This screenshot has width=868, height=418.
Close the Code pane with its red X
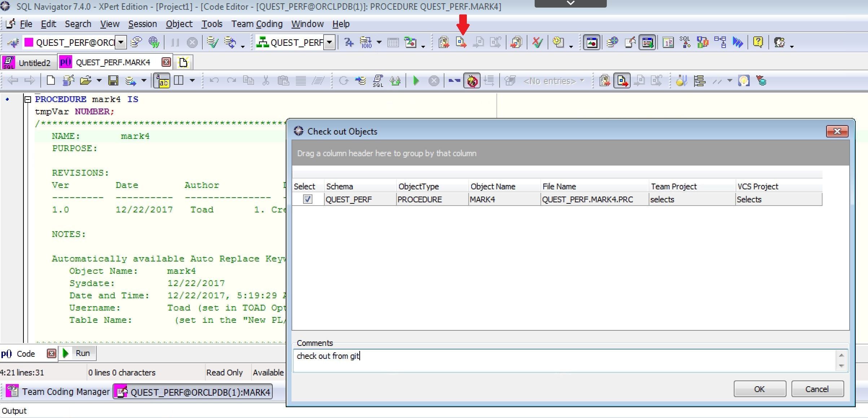52,353
